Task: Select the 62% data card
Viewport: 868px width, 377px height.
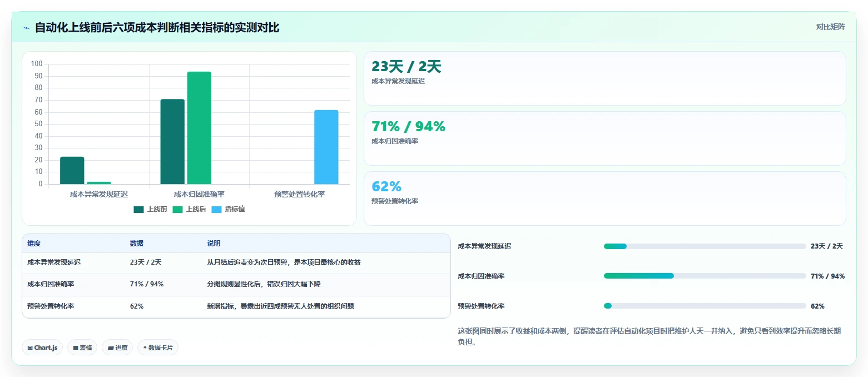Action: (x=604, y=199)
